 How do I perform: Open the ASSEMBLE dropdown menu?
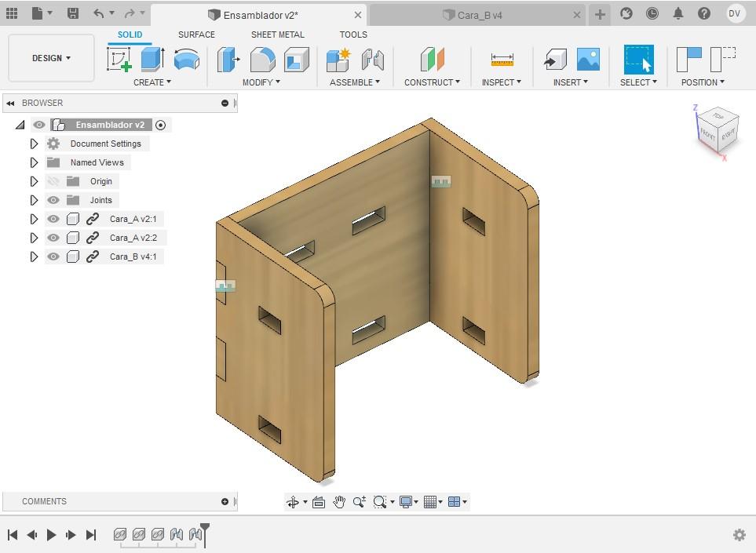pos(354,82)
